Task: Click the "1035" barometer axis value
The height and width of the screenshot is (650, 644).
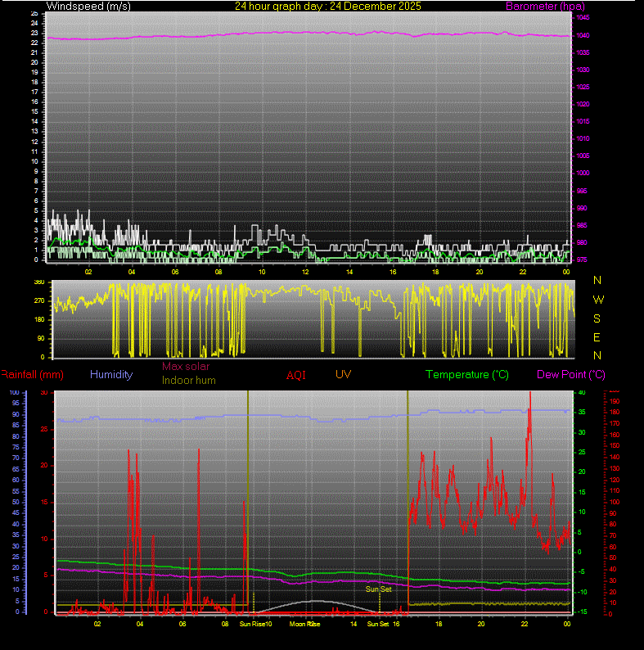Action: tap(583, 52)
